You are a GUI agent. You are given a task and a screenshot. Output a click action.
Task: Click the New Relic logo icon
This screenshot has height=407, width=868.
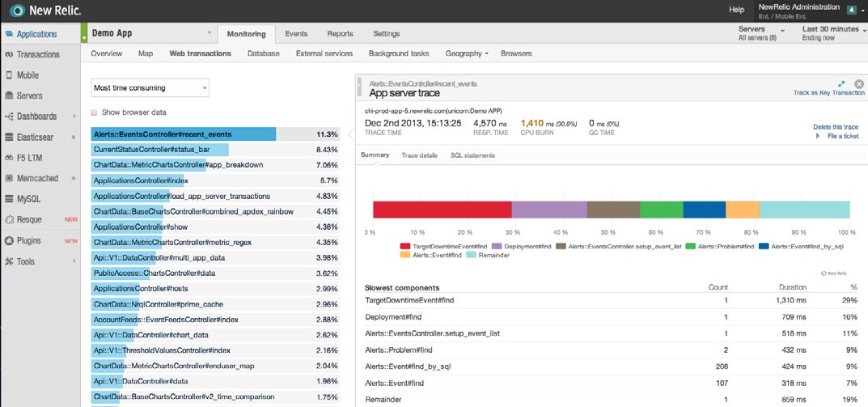tap(17, 10)
